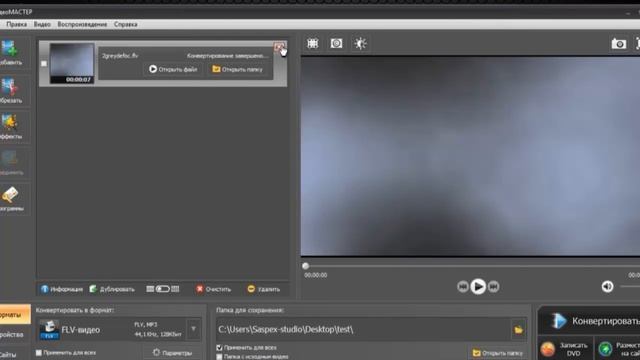Click the video preview area
The image size is (640, 360).
[x=470, y=156]
